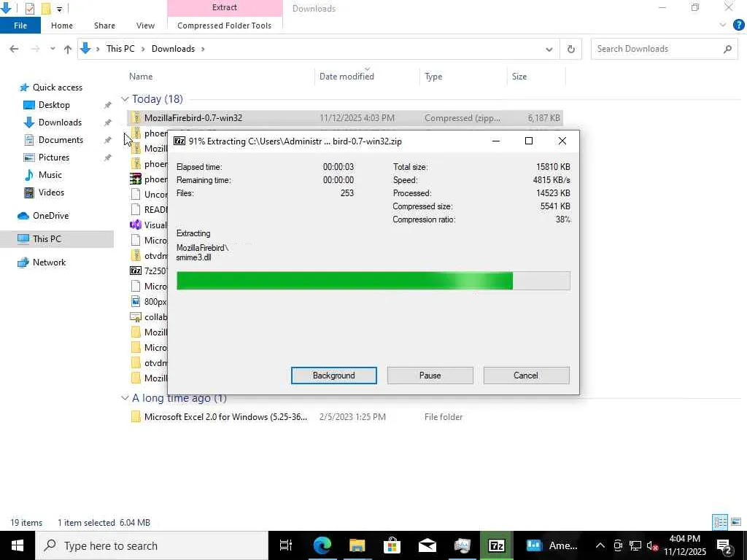Click the pin icon beside Desktop
This screenshot has height=560, width=747.
[108, 105]
